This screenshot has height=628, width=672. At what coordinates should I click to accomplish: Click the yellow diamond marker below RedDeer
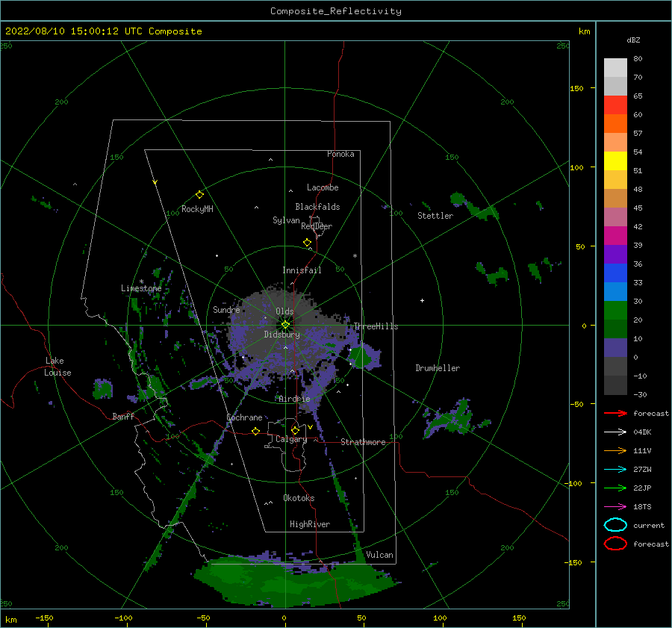click(x=307, y=243)
